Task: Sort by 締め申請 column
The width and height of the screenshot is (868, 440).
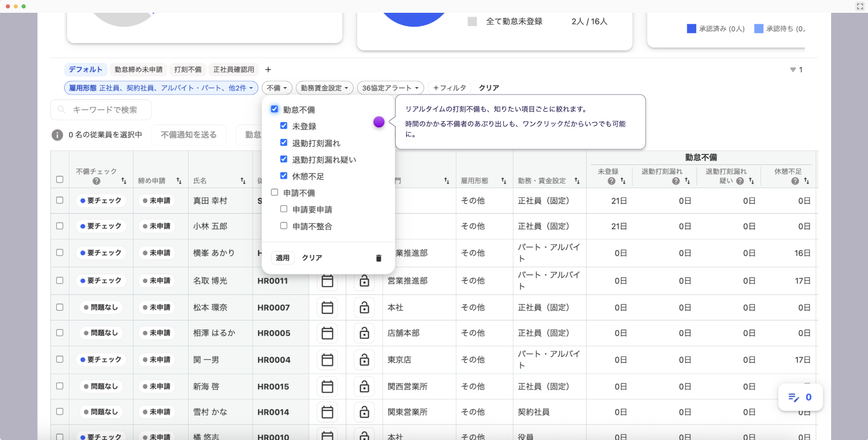Action: pos(179,181)
